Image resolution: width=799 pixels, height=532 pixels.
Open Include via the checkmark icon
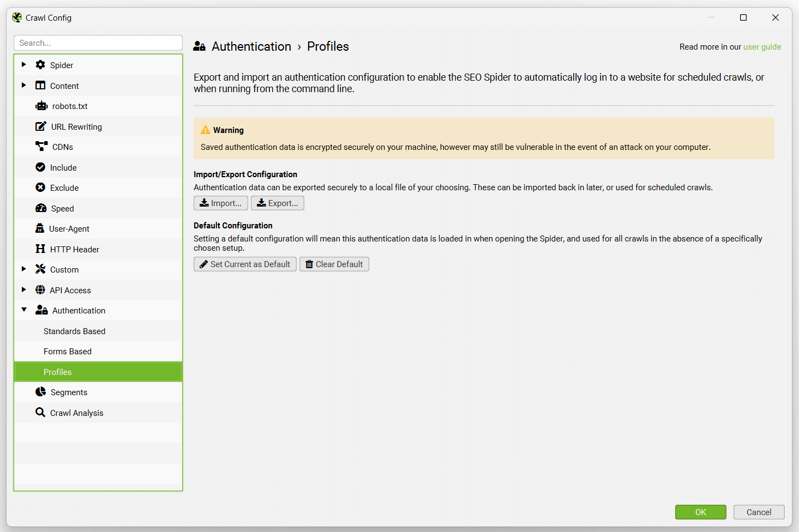pos(40,167)
